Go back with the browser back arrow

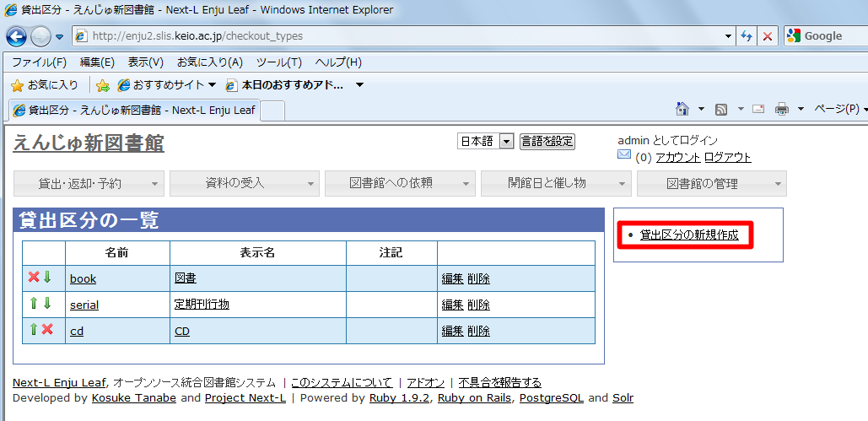point(16,36)
